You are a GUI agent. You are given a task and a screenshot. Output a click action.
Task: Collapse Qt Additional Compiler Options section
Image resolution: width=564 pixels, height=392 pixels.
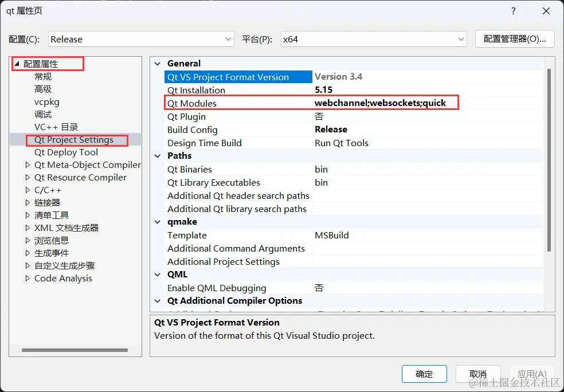click(157, 301)
